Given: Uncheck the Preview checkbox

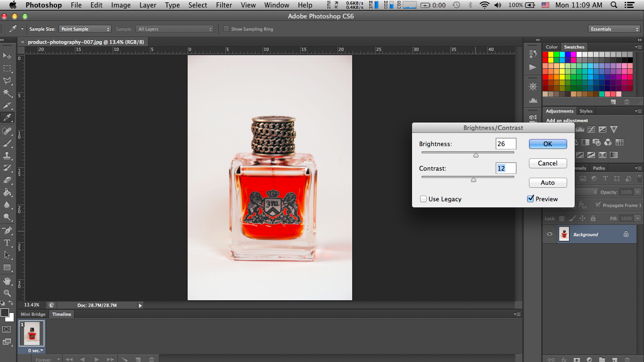Looking at the screenshot, I should [x=530, y=199].
